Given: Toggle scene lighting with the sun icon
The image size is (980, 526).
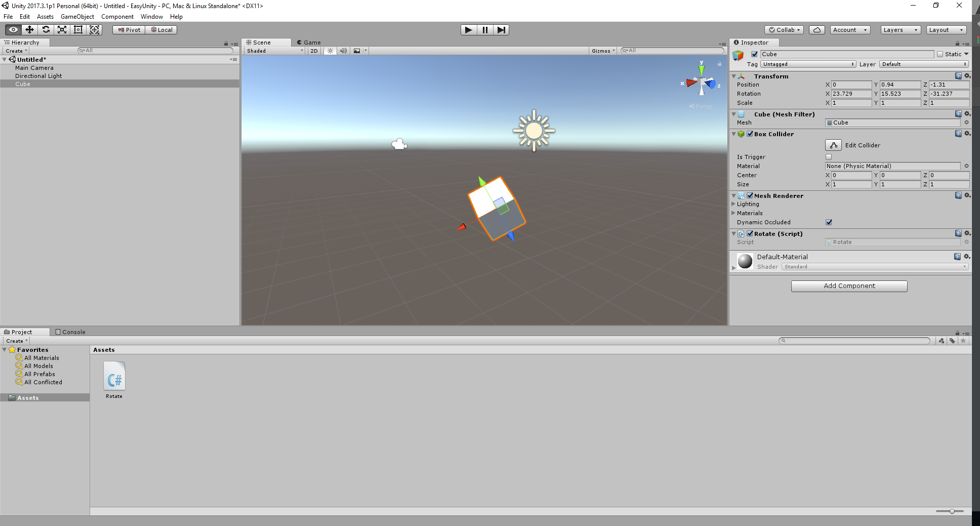Looking at the screenshot, I should (330, 51).
